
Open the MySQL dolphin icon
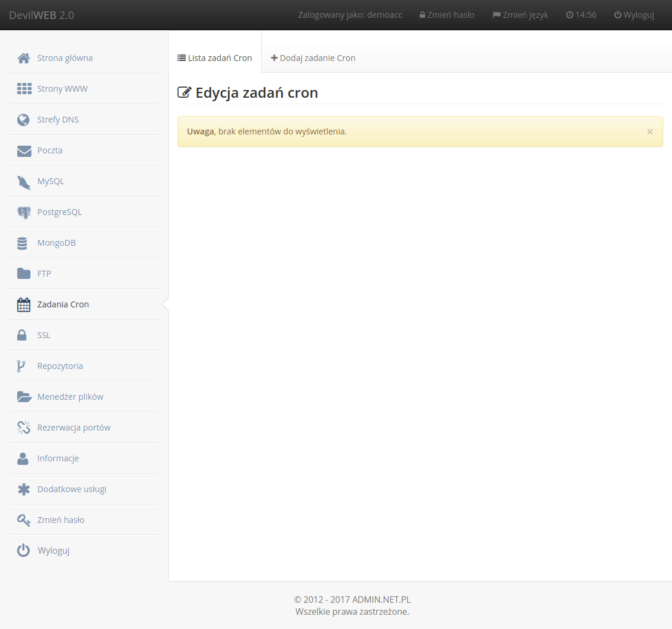coord(24,182)
